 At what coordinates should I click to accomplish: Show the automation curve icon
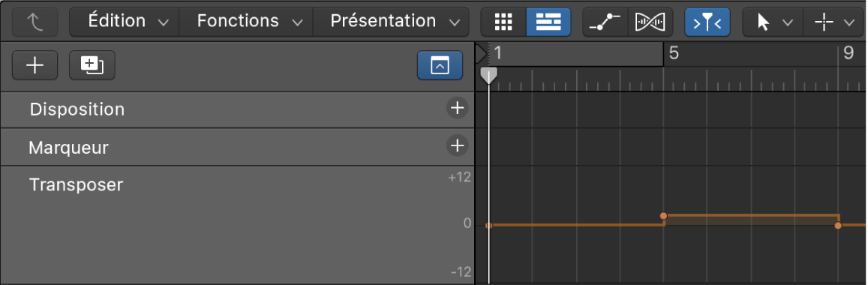pyautogui.click(x=605, y=22)
